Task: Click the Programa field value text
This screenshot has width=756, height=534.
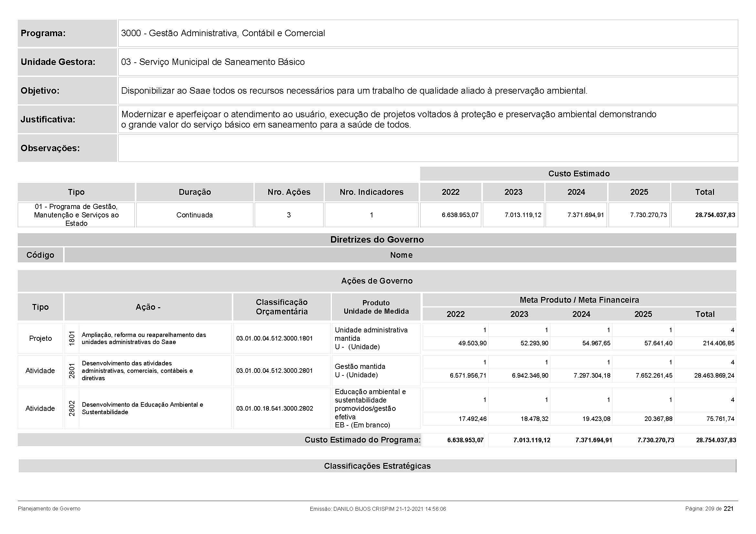Action: 223,33
